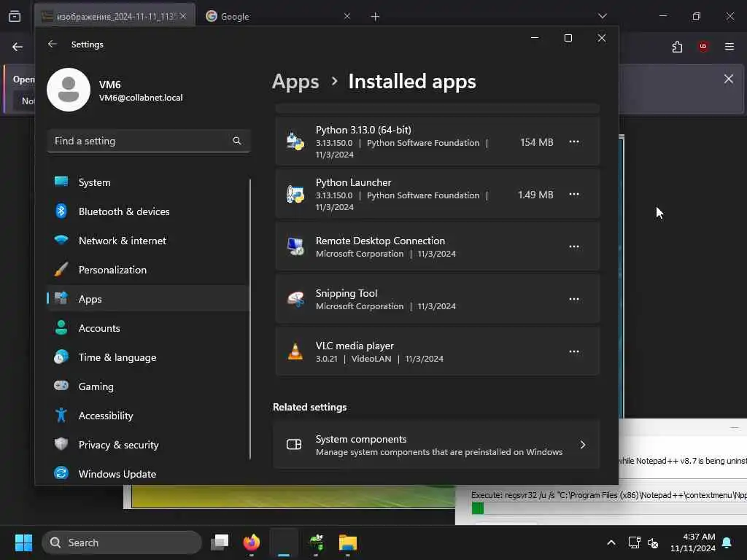Open Time & language settings
This screenshot has width=747, height=560.
pos(148,357)
